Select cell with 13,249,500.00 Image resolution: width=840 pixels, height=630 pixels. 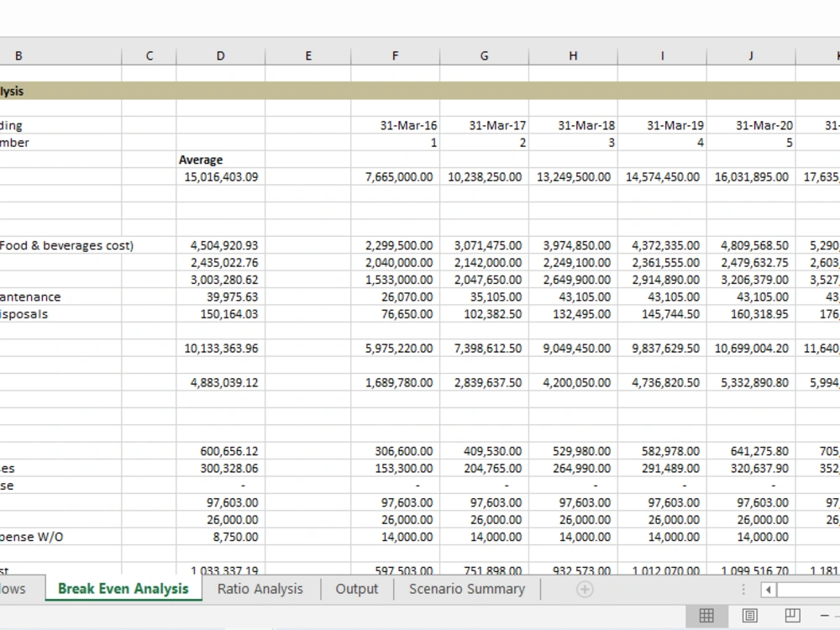(573, 176)
